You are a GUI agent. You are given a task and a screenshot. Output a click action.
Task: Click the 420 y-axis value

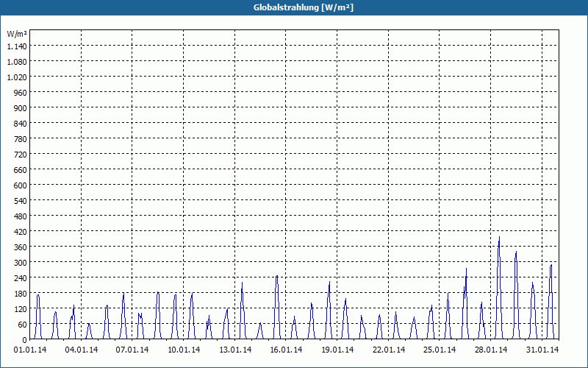[21, 232]
